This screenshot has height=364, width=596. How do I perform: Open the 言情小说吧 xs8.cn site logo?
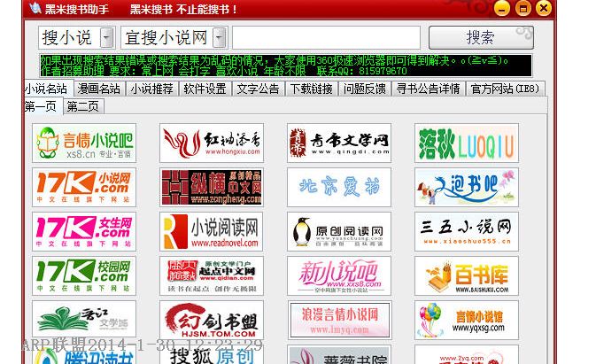pos(84,143)
